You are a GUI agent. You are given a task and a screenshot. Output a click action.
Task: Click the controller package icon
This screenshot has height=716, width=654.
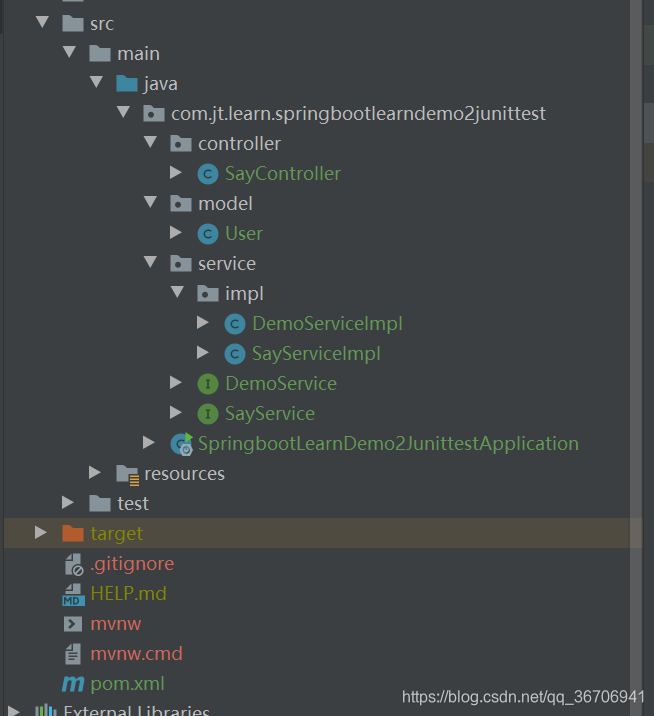(181, 143)
